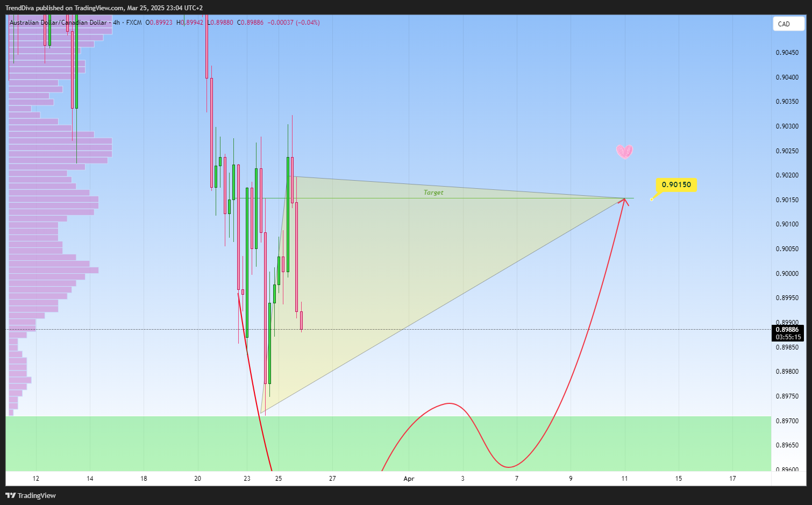Select the yellow 0.90150 price callout
Screen dimensions: 812x505
point(676,184)
